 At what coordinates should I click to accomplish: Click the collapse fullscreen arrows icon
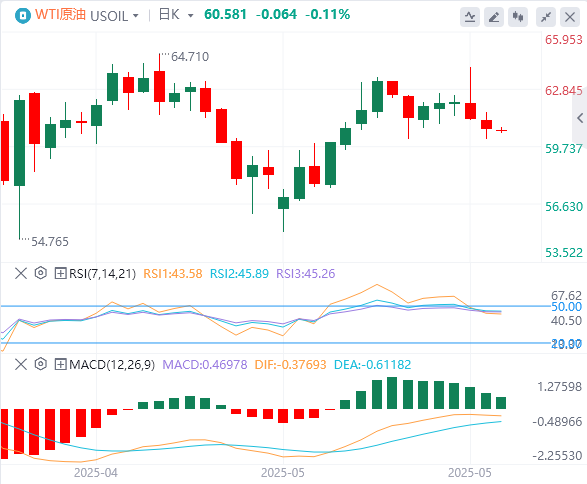[546, 17]
